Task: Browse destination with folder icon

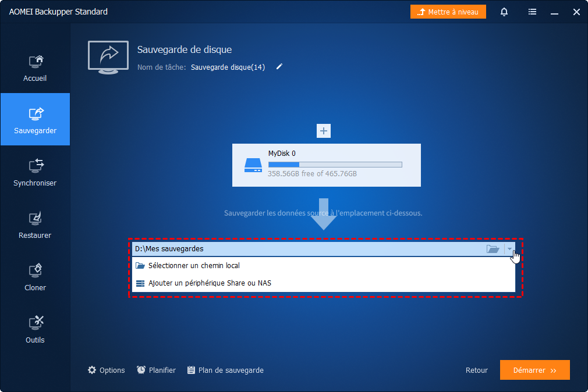Action: coord(493,249)
